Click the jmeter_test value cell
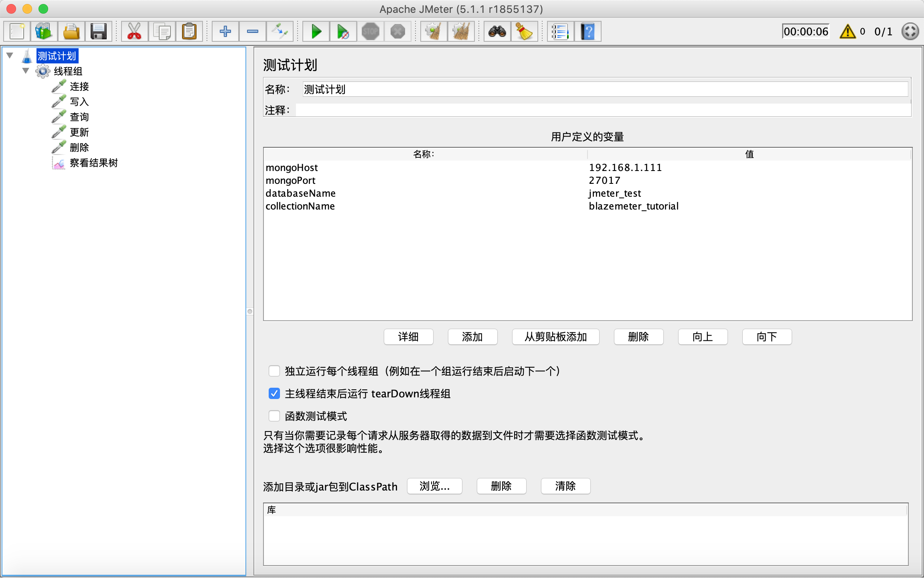 point(749,193)
